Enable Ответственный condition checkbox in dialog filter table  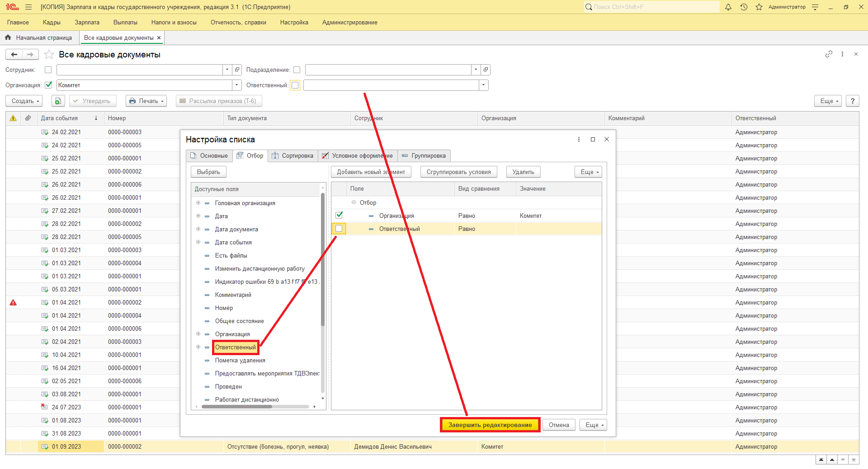click(x=339, y=229)
